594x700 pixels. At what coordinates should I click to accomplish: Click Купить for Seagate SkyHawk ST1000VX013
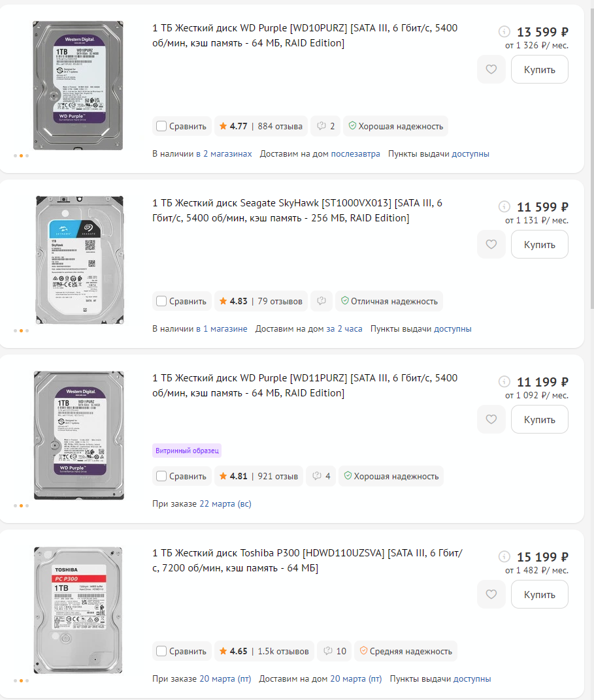[539, 244]
